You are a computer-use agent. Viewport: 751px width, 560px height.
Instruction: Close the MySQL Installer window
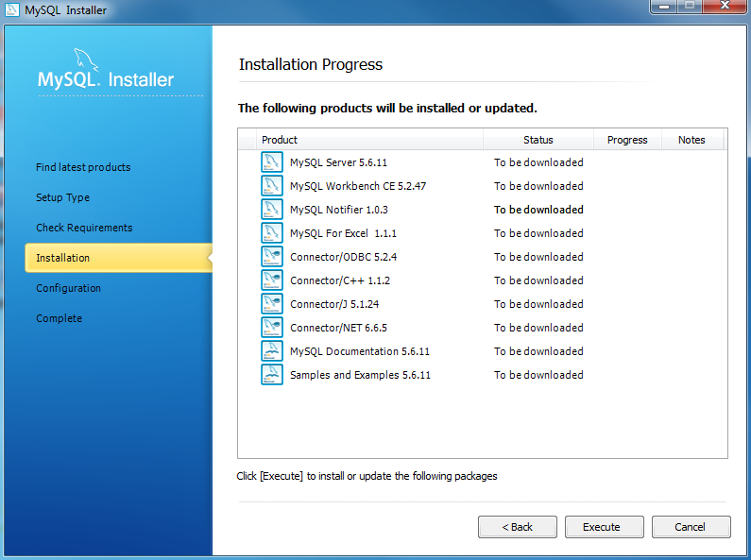(x=725, y=7)
